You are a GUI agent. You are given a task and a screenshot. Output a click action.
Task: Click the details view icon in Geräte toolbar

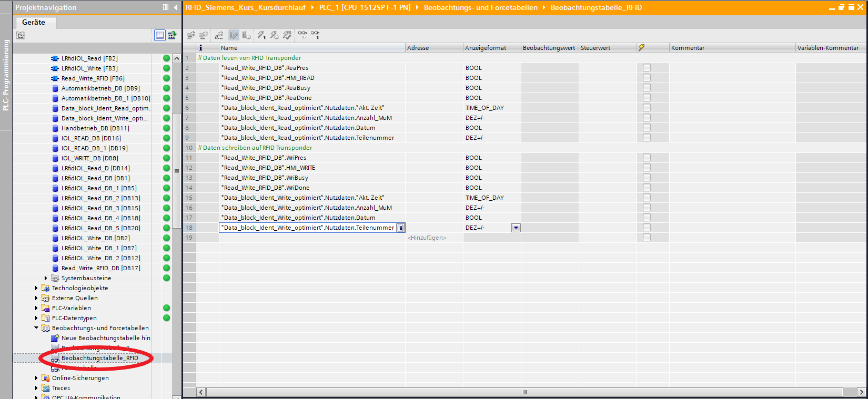pos(159,35)
